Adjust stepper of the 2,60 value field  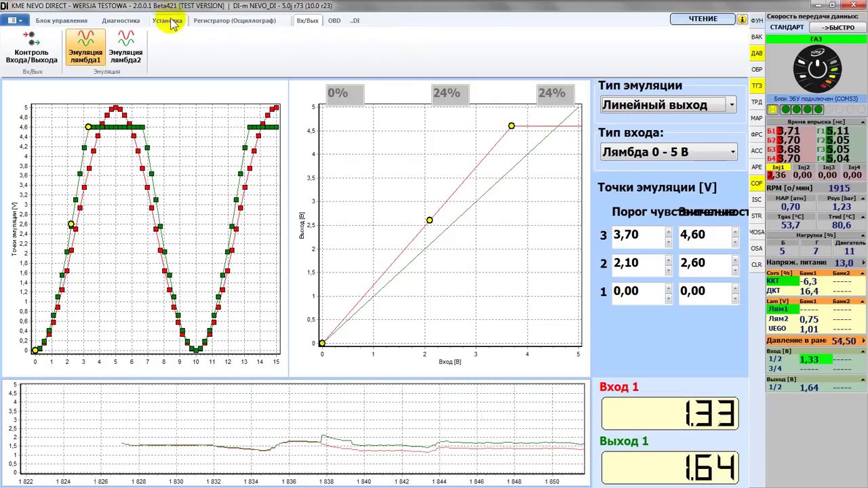[735, 264]
